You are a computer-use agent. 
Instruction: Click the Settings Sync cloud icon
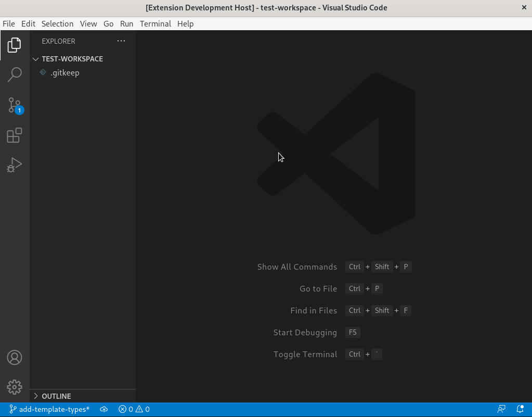click(x=103, y=409)
